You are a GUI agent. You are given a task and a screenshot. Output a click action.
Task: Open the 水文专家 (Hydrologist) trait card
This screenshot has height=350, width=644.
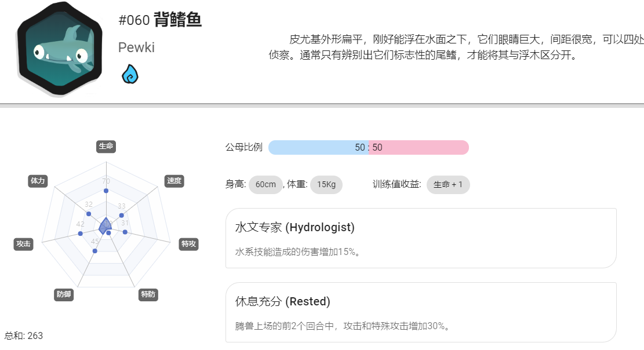[421, 238]
